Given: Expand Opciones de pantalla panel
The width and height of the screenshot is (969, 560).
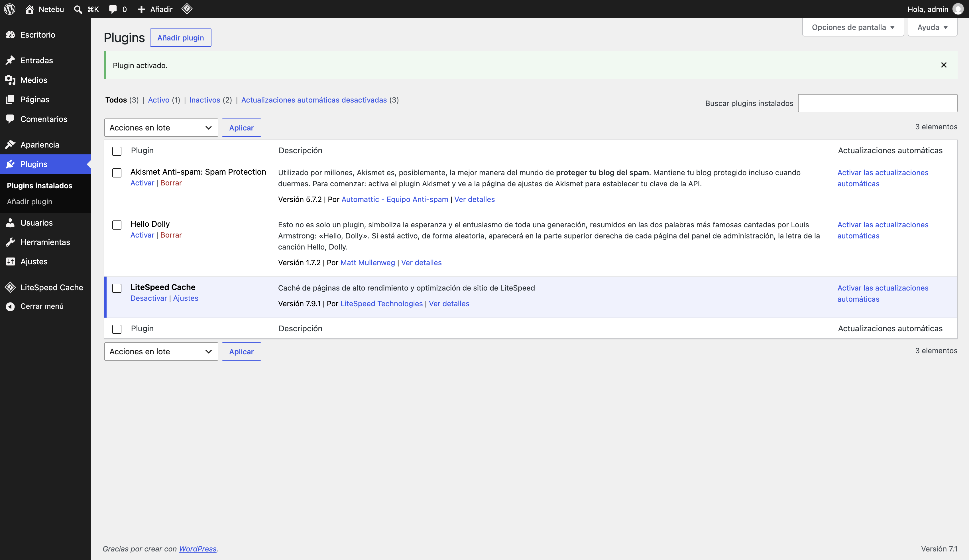Looking at the screenshot, I should pyautogui.click(x=853, y=27).
